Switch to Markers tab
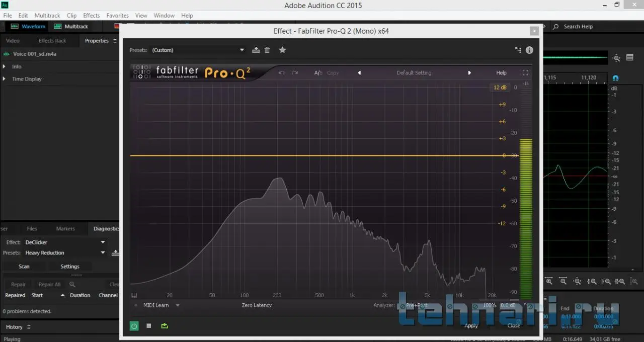Viewport: 644px width, 342px height. 65,229
